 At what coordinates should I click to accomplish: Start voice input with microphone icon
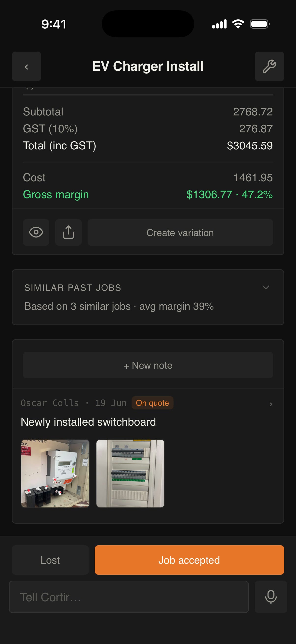(271, 597)
